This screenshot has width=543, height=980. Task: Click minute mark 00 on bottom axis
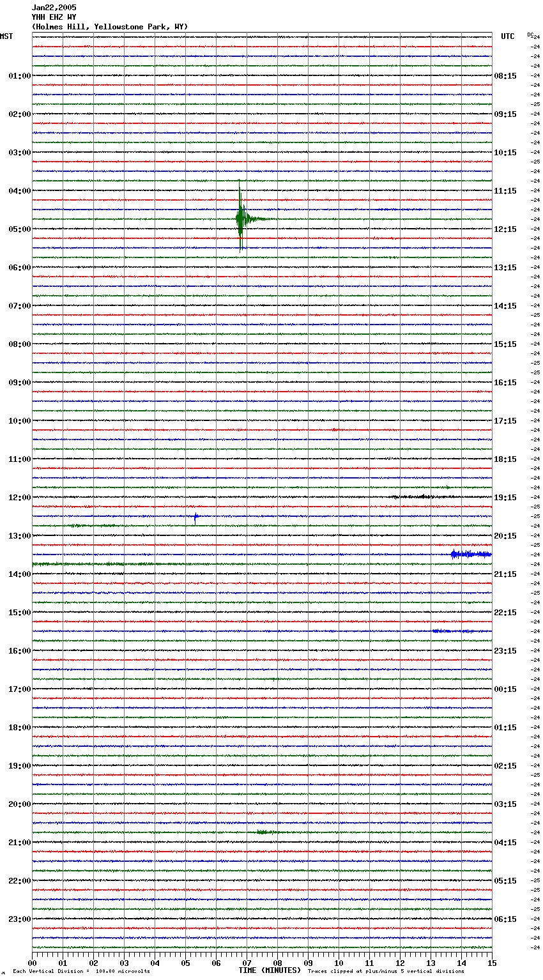click(32, 963)
